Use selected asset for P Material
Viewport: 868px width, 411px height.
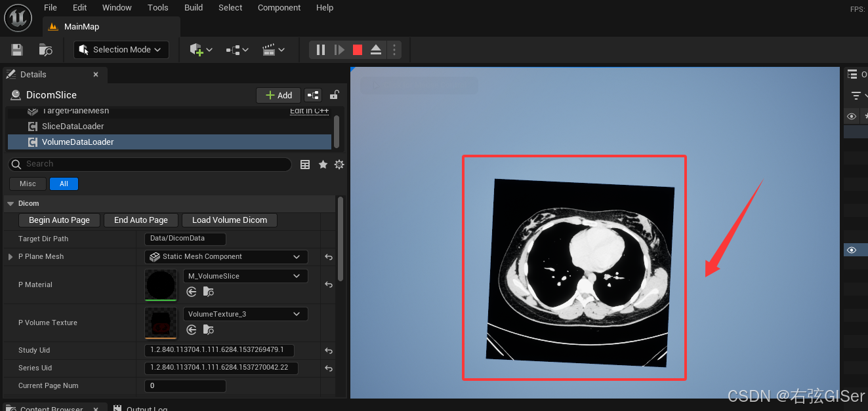coord(192,292)
